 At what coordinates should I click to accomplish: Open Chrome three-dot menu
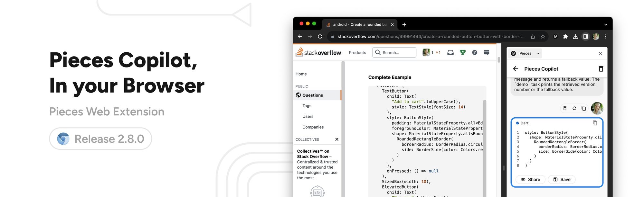pos(606,37)
